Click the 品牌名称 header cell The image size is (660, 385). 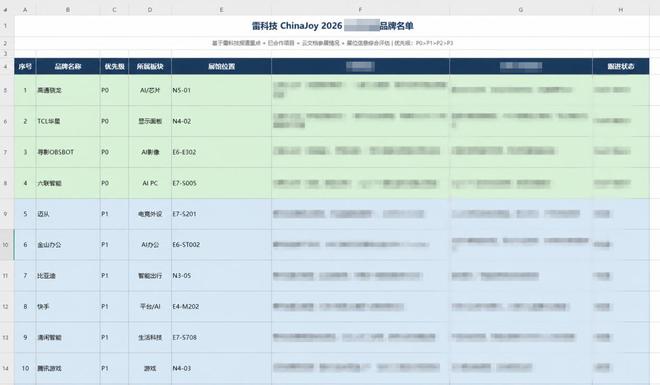[68, 66]
